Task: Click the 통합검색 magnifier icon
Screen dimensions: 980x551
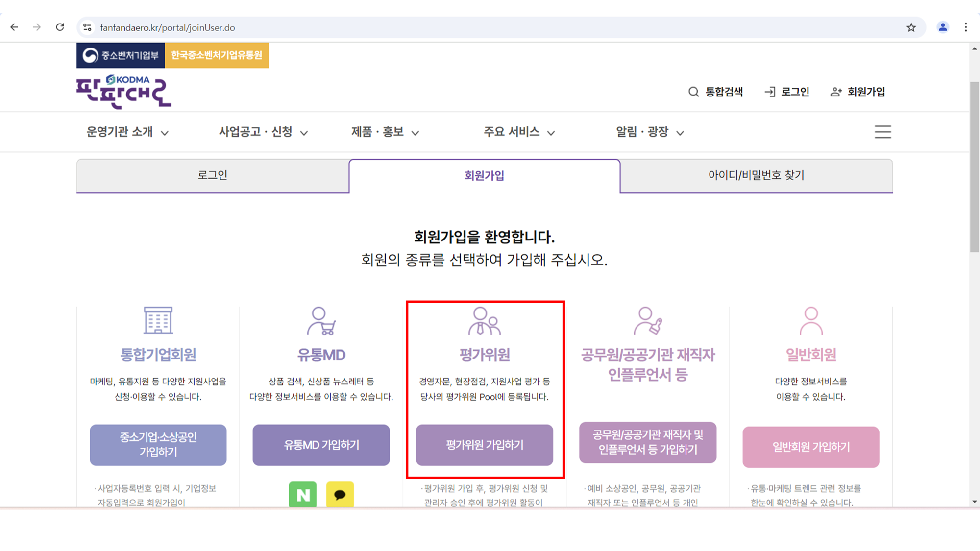Action: point(693,92)
